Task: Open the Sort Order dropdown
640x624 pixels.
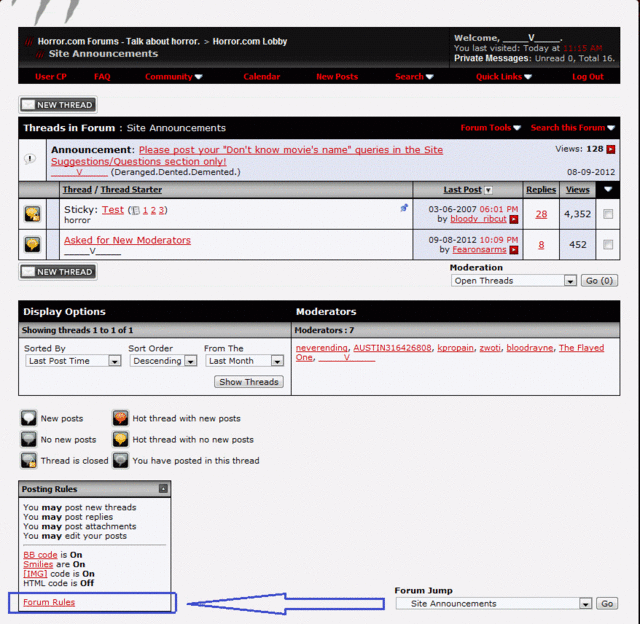Action: click(163, 361)
